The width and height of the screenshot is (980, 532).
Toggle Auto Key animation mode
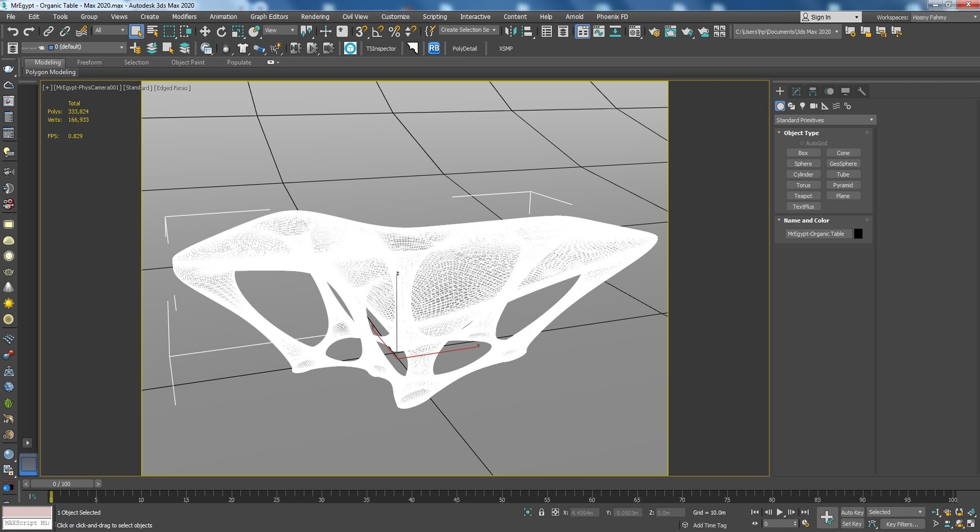tap(852, 512)
